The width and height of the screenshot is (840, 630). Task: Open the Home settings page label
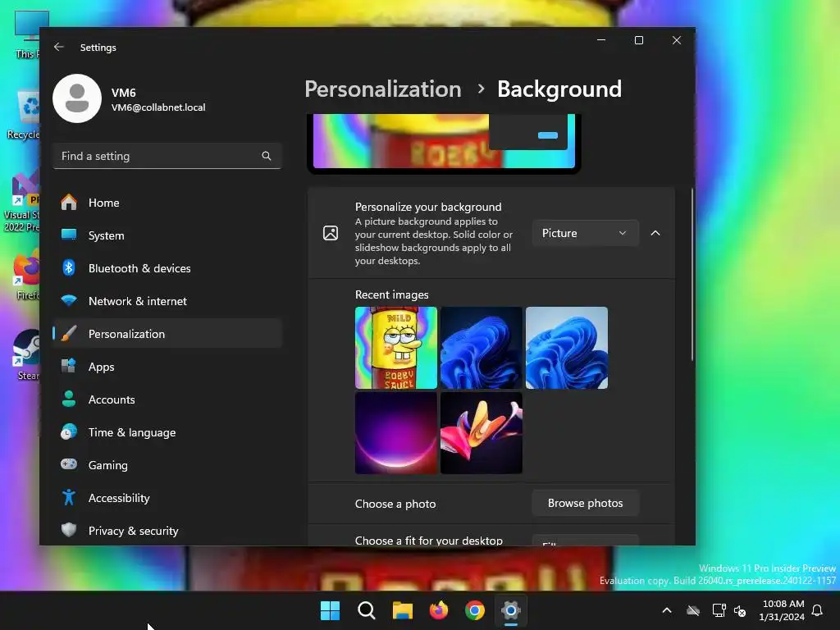point(104,203)
